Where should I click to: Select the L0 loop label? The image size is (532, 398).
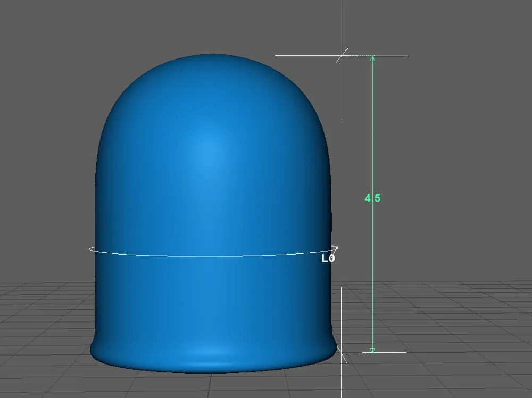click(x=328, y=259)
